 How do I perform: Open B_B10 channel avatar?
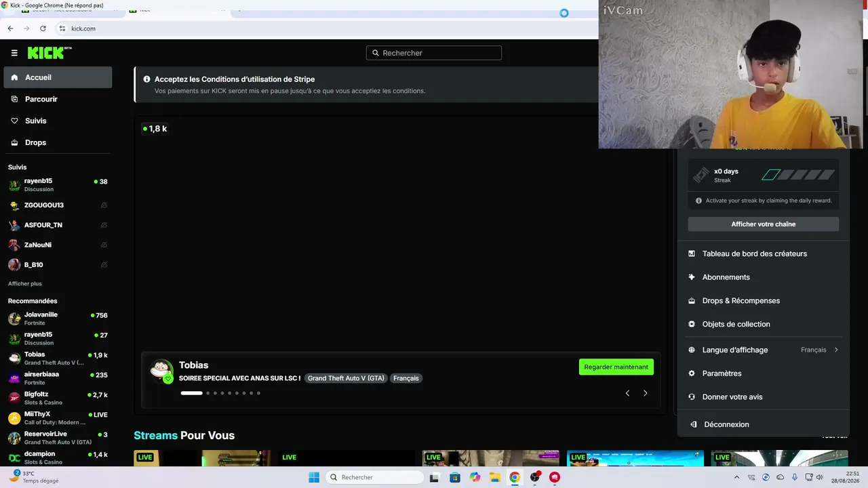[14, 265]
